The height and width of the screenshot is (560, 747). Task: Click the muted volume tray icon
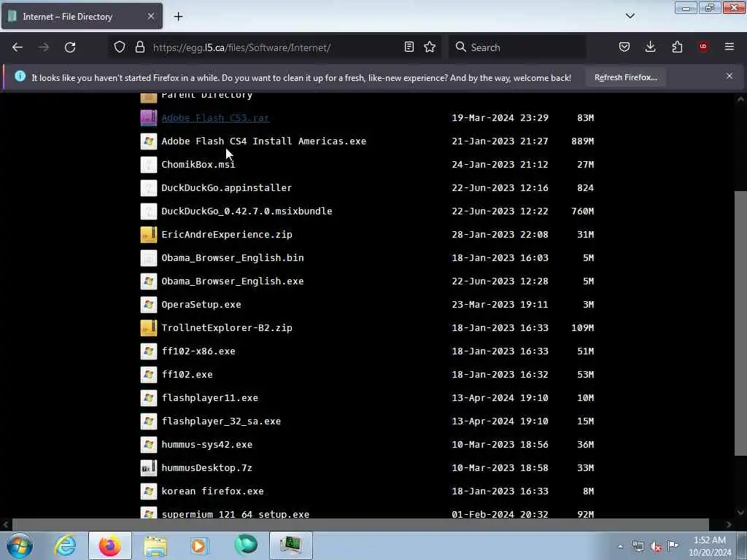click(656, 546)
